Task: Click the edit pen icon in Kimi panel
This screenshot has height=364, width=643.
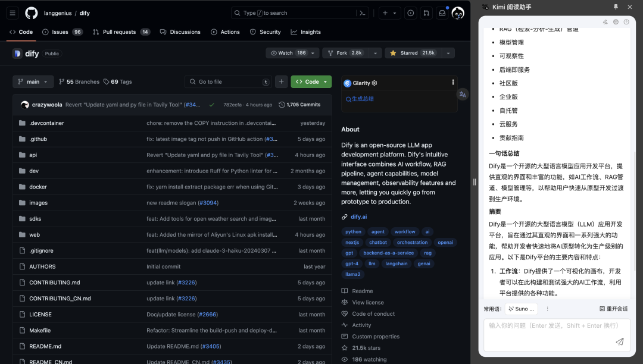Action: click(x=605, y=22)
